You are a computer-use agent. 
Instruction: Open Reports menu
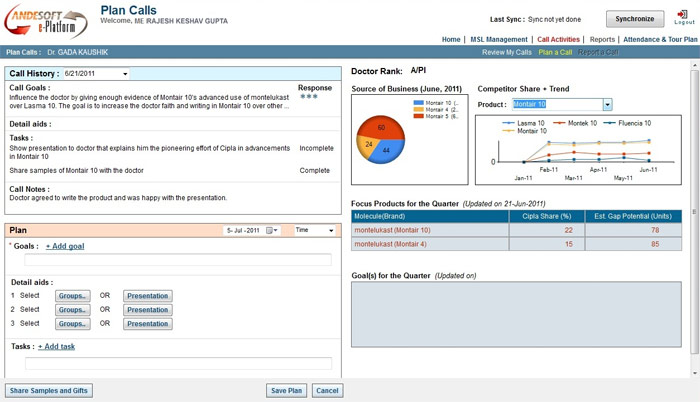pos(602,39)
